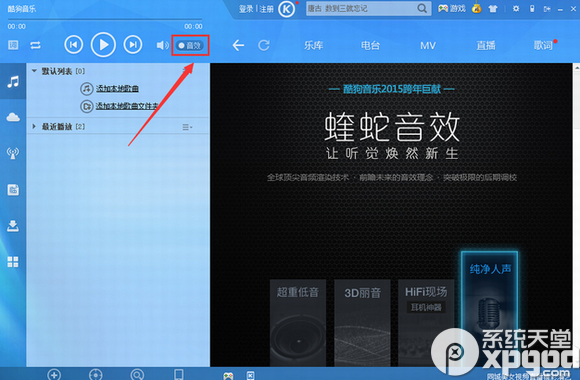Open the 最近播放 list options menu

(x=187, y=127)
